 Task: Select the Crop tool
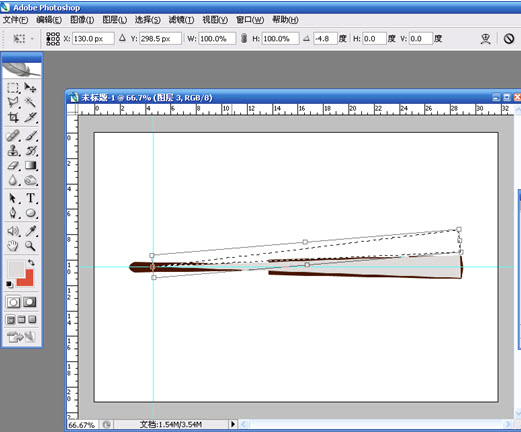click(x=13, y=117)
